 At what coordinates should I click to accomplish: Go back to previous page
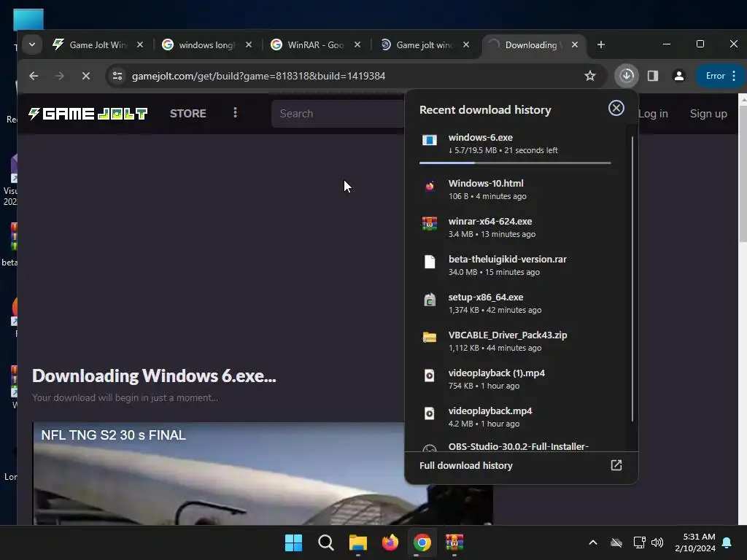[x=34, y=76]
